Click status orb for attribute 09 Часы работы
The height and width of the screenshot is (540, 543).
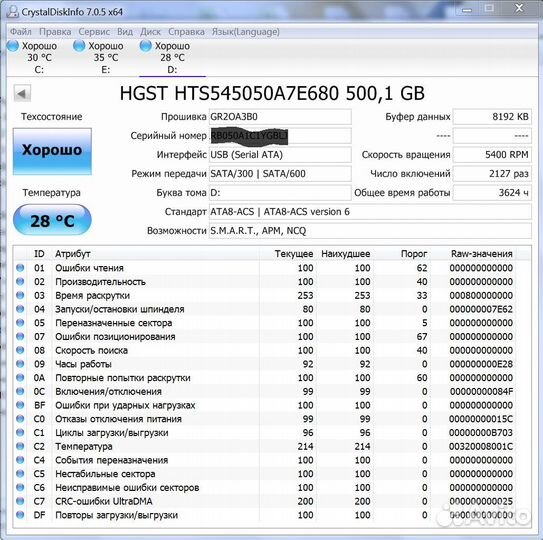20,364
